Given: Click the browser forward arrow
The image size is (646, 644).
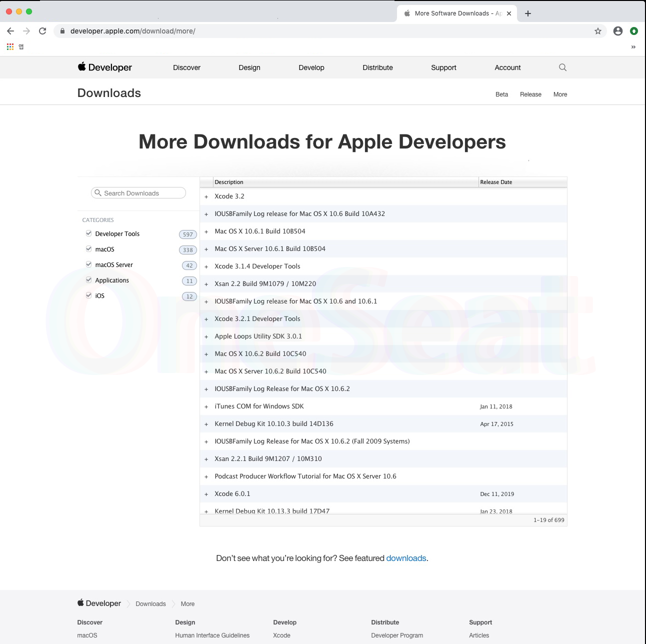Looking at the screenshot, I should (x=26, y=31).
